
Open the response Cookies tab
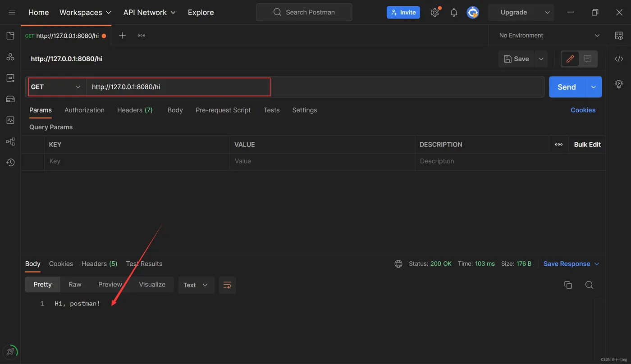tap(61, 264)
